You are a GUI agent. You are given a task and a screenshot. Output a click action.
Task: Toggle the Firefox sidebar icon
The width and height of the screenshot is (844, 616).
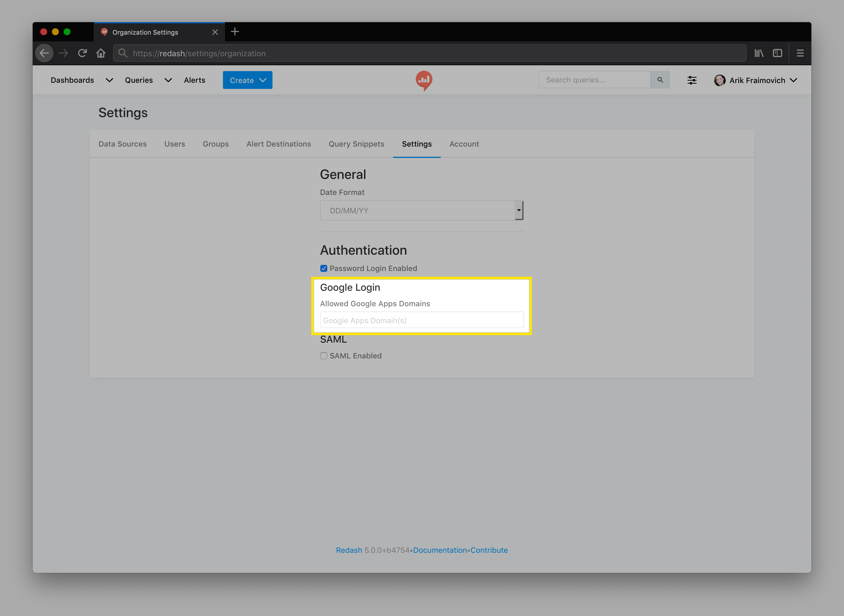pyautogui.click(x=777, y=53)
